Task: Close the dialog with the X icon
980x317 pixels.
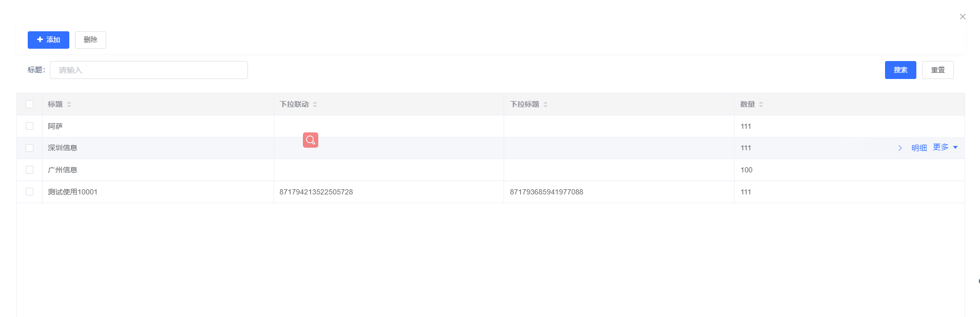Action: (963, 17)
